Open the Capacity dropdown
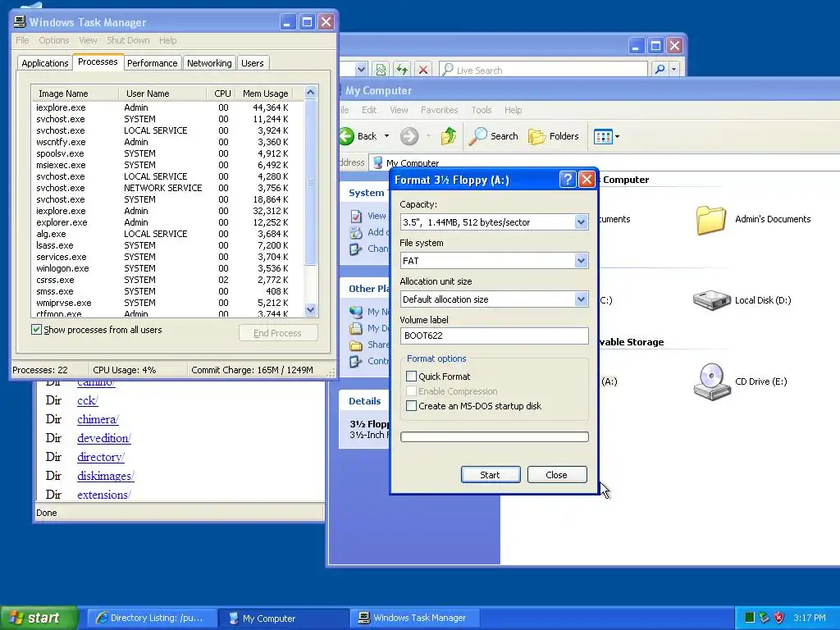The height and width of the screenshot is (630, 840). point(582,222)
